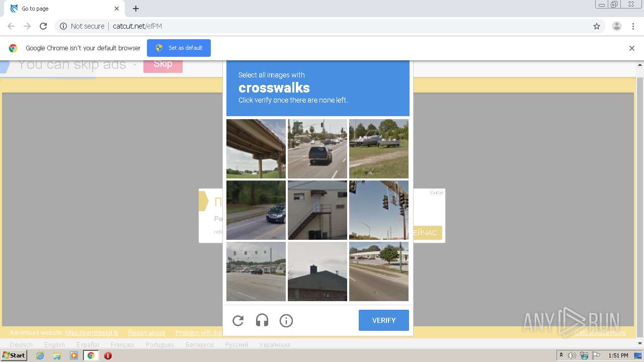This screenshot has height=362, width=644.
Task: Select the roadside shopping strip tile
Action: point(379,271)
